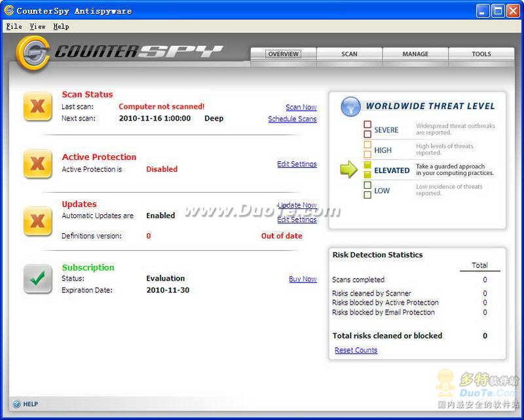
Task: Open HELP in the bottom bar
Action: [30, 404]
